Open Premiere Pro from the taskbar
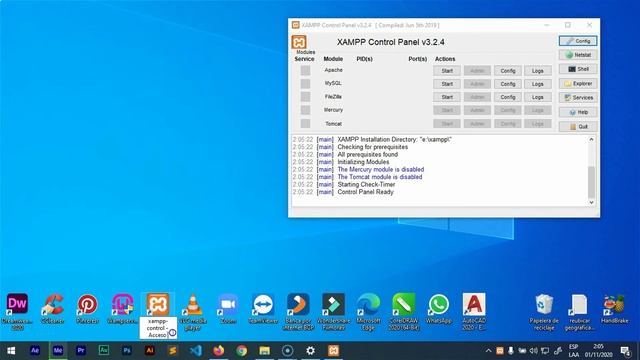 coord(81,351)
